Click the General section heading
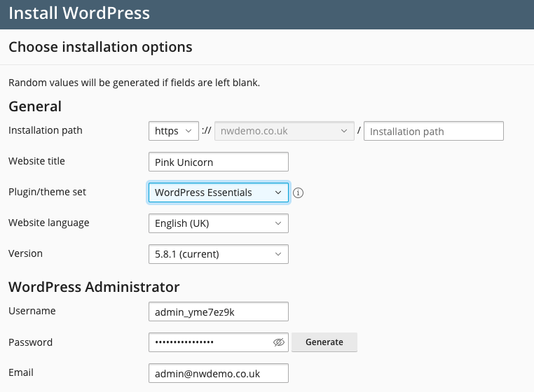 coord(35,106)
